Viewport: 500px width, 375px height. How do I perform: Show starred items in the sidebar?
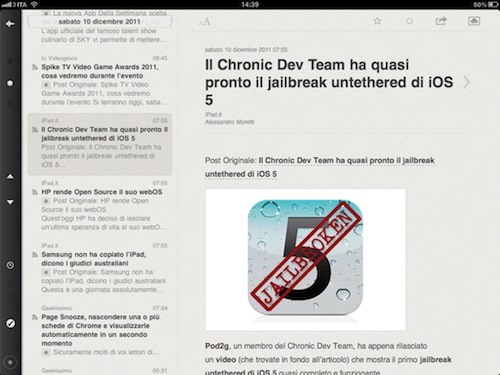[x=10, y=61]
